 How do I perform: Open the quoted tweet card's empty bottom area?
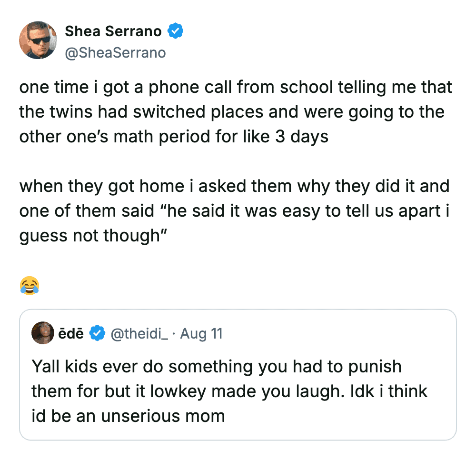pos(333,429)
